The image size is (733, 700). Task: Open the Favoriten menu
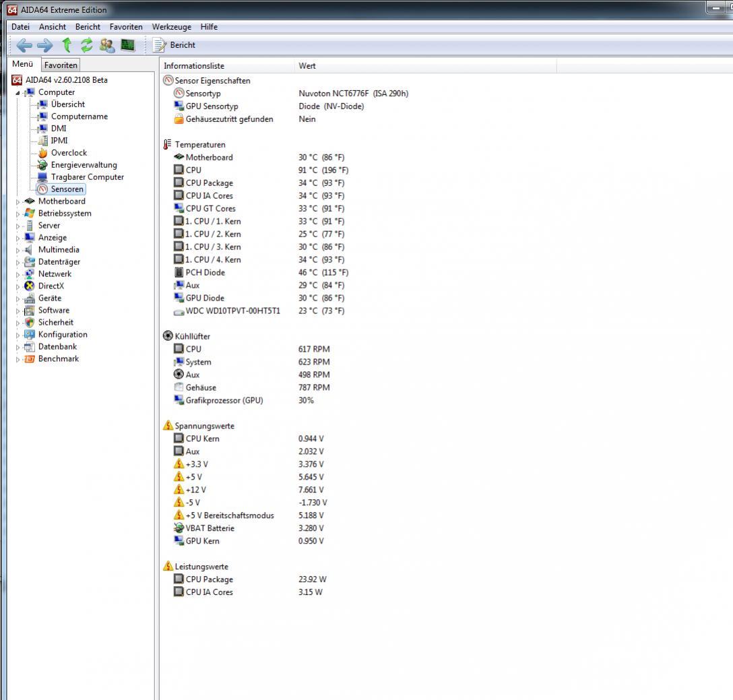(x=126, y=27)
